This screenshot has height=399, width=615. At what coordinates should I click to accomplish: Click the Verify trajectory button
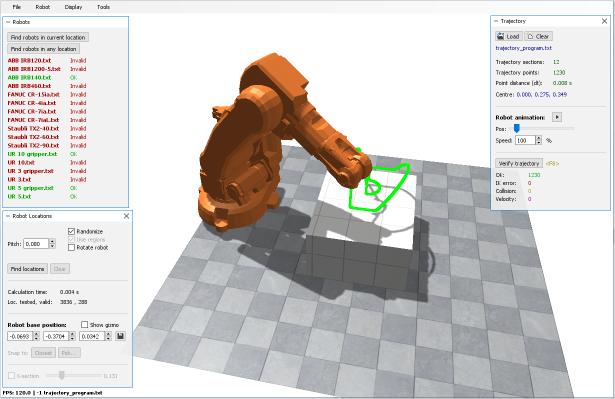pyautogui.click(x=519, y=163)
